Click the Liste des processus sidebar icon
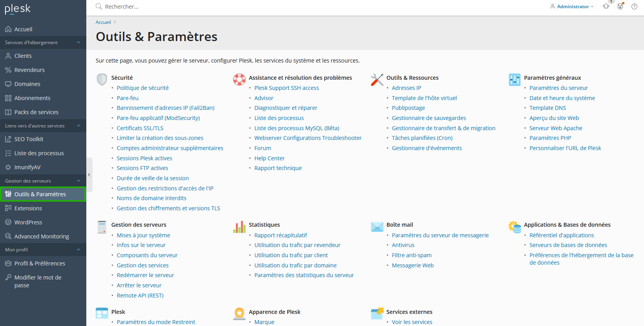 click(8, 153)
